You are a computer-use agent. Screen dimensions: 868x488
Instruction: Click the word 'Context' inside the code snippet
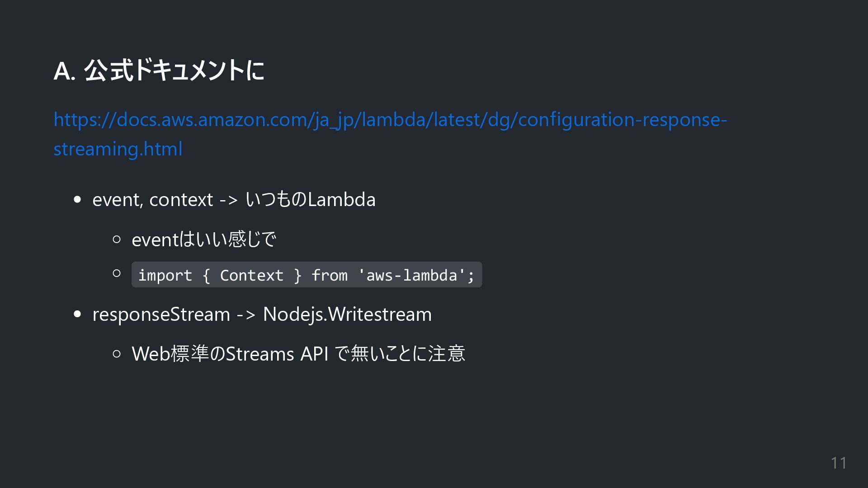[251, 275]
